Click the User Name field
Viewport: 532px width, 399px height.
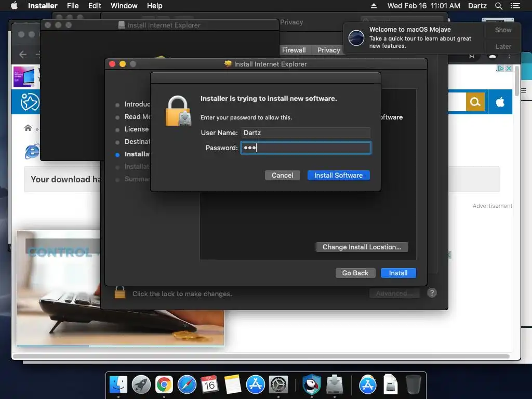(x=305, y=132)
